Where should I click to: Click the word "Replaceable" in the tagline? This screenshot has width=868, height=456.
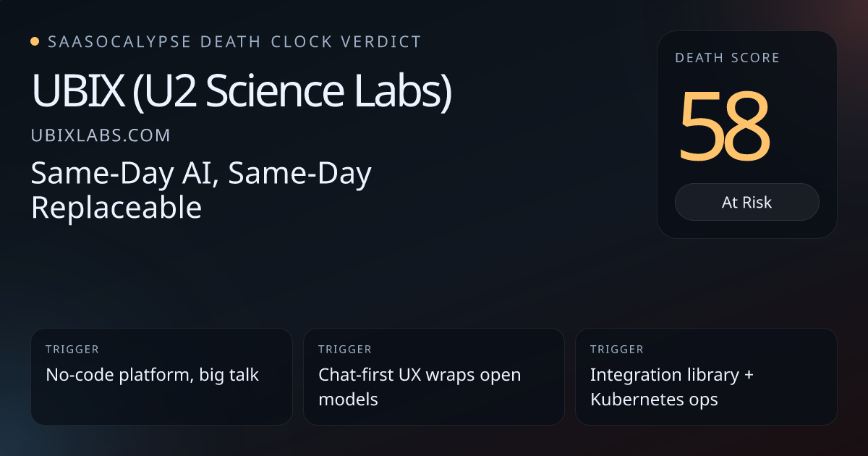(x=116, y=208)
